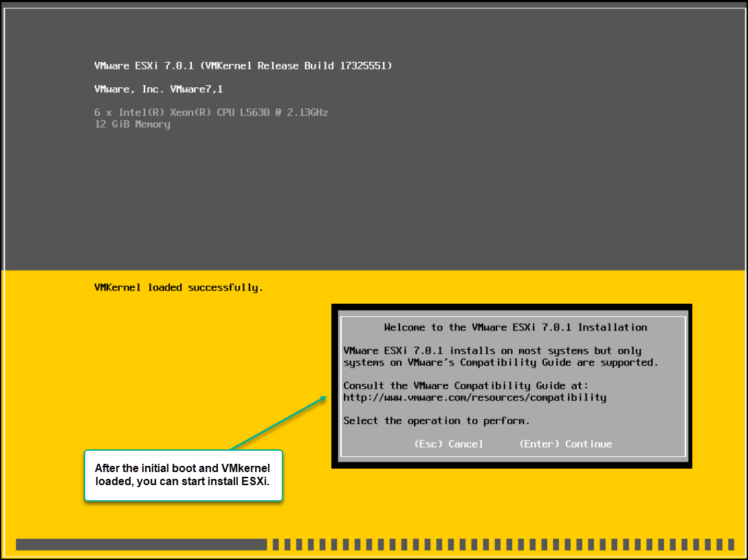Click 'Welcome to the VMware ESXi 7.0.1 Installation' title
This screenshot has height=560, width=748.
tap(516, 328)
